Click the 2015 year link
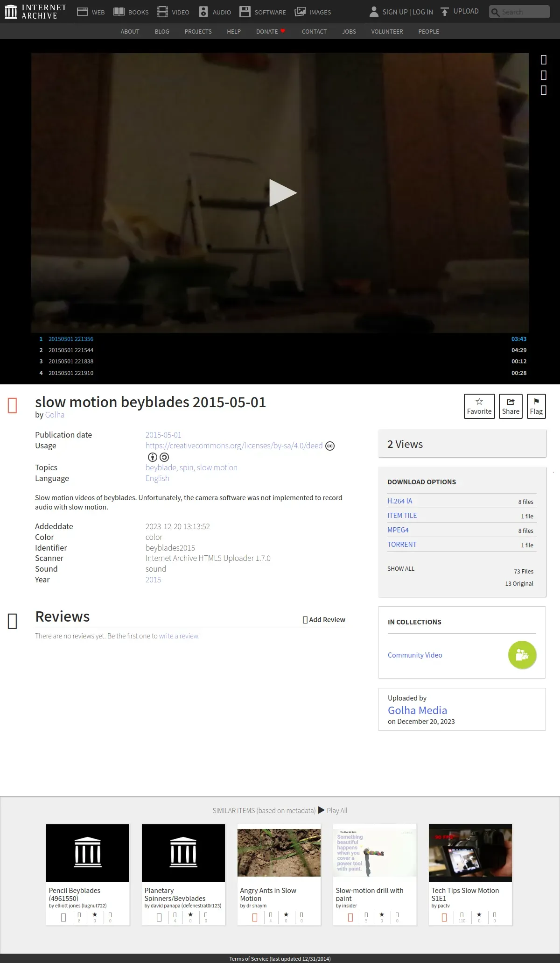This screenshot has height=963, width=560. point(153,580)
